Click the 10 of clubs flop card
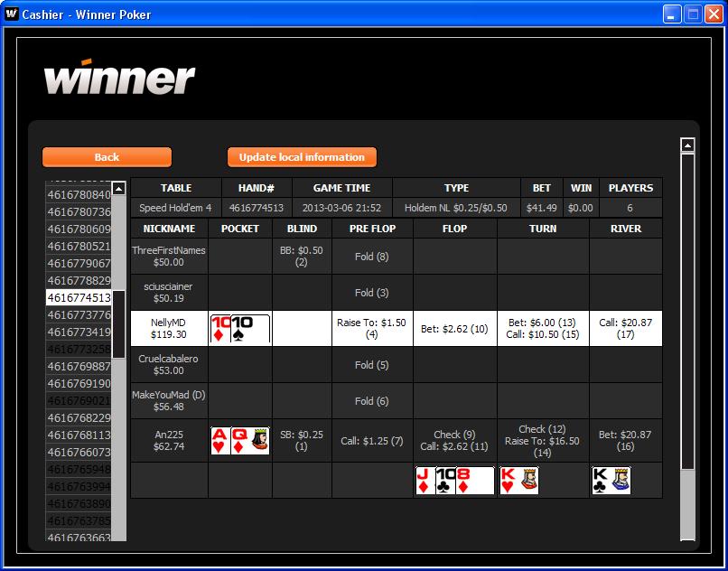728x571 pixels. pos(445,481)
